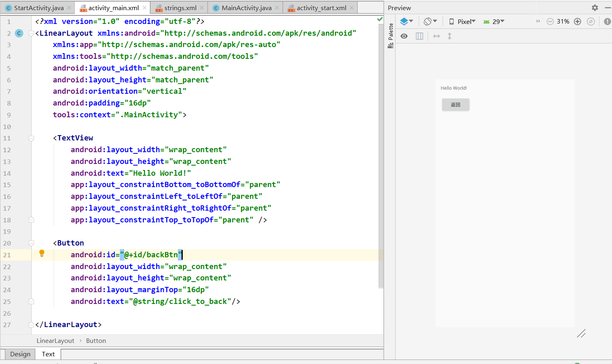
Task: Collapse fold marker at closing LinearLayout tag
Action: (x=31, y=325)
